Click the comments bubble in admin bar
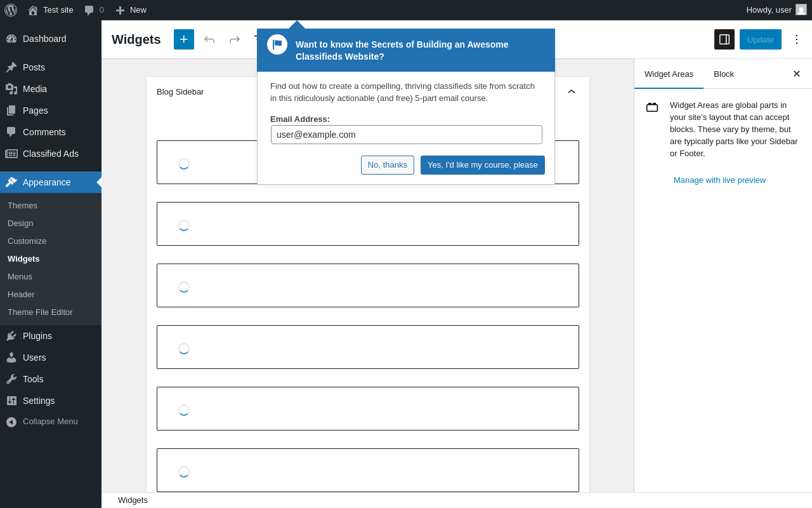This screenshot has height=508, width=812. coord(94,10)
